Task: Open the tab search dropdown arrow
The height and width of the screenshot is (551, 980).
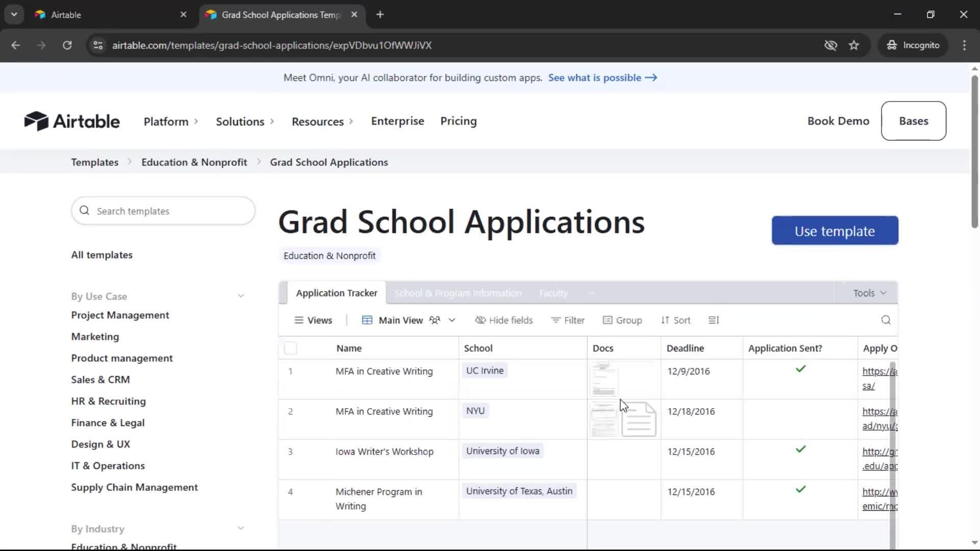Action: coord(14,14)
